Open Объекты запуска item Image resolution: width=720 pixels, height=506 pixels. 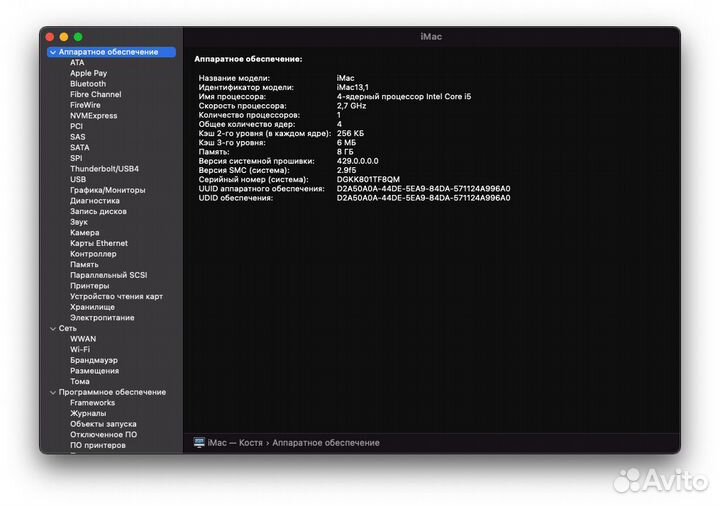click(x=103, y=424)
